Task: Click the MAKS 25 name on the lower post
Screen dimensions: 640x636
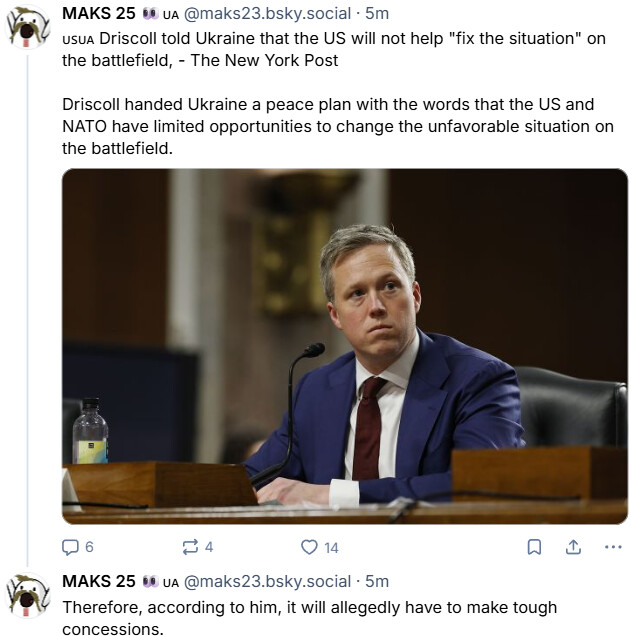Action: (x=98, y=581)
